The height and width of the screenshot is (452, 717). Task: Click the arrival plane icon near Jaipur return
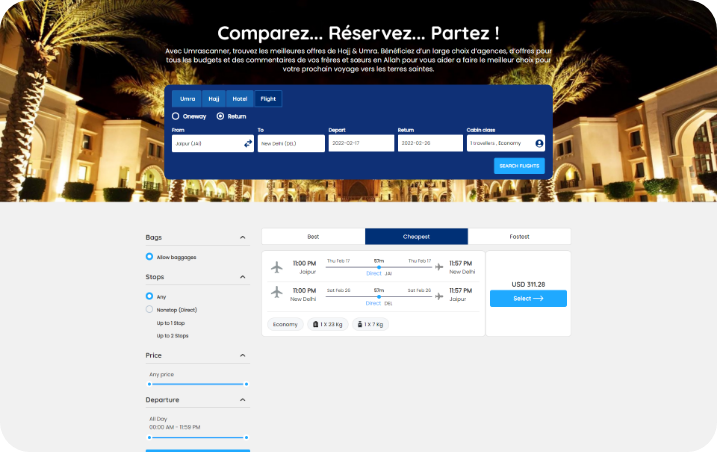(x=439, y=296)
